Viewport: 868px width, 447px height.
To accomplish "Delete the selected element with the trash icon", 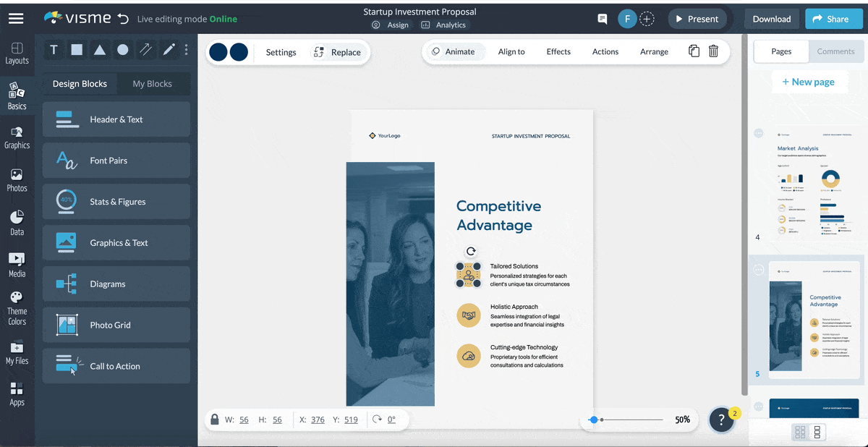I will [713, 51].
